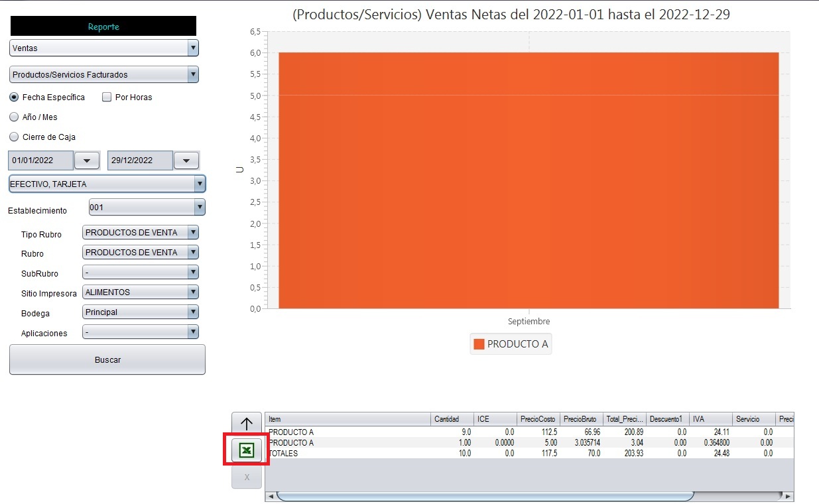The height and width of the screenshot is (504, 819).
Task: Click the Excel export icon
Action: coord(246,450)
